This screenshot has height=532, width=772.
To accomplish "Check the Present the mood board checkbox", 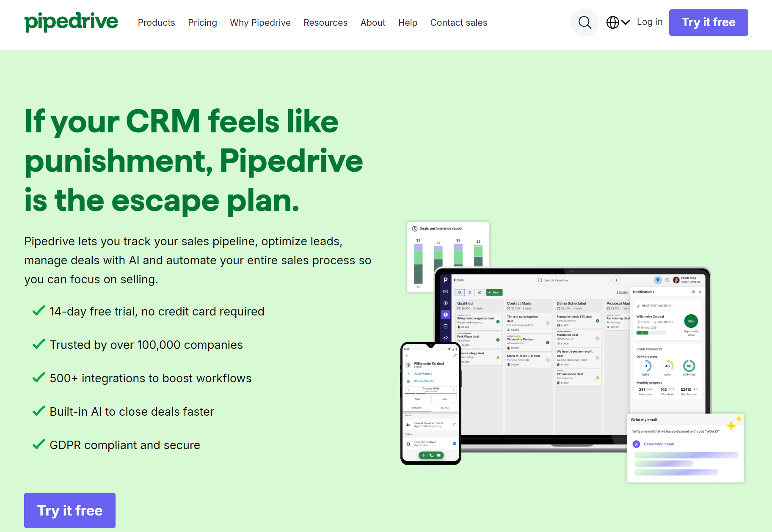I will point(455,425).
